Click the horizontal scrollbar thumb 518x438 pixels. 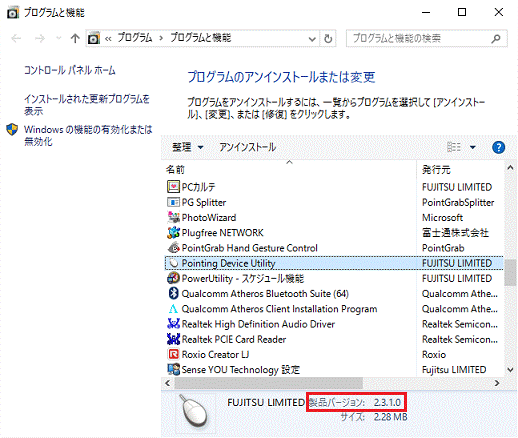point(269,383)
